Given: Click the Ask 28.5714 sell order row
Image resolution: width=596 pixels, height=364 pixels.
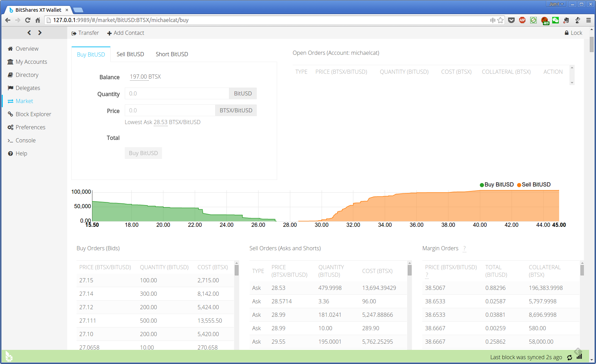Looking at the screenshot, I should pyautogui.click(x=328, y=301).
